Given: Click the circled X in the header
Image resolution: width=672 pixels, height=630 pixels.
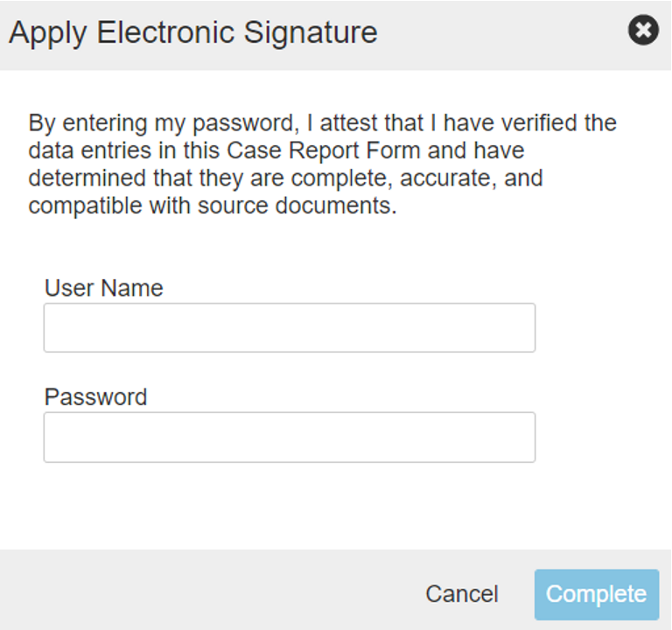Looking at the screenshot, I should pos(643,31).
